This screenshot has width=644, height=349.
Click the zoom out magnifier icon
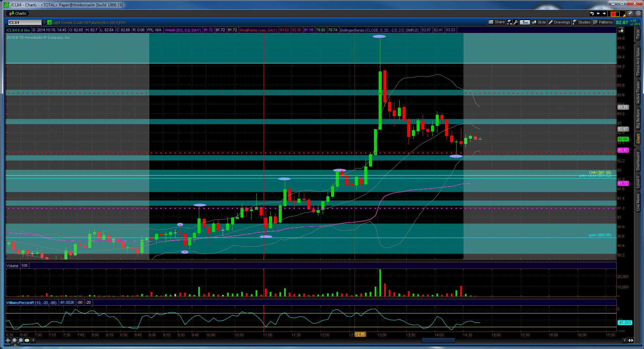pos(21,340)
